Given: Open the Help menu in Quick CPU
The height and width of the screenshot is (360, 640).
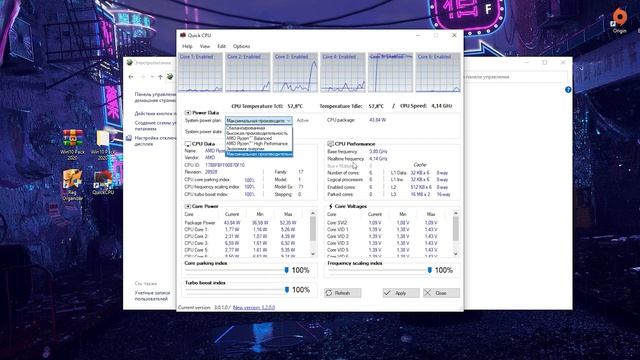Looking at the screenshot, I should (187, 46).
